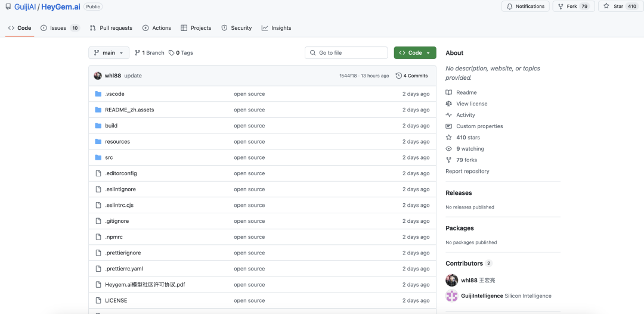Viewport: 644px width, 314px height.
Task: Click the Public visibility badge
Action: (93, 7)
